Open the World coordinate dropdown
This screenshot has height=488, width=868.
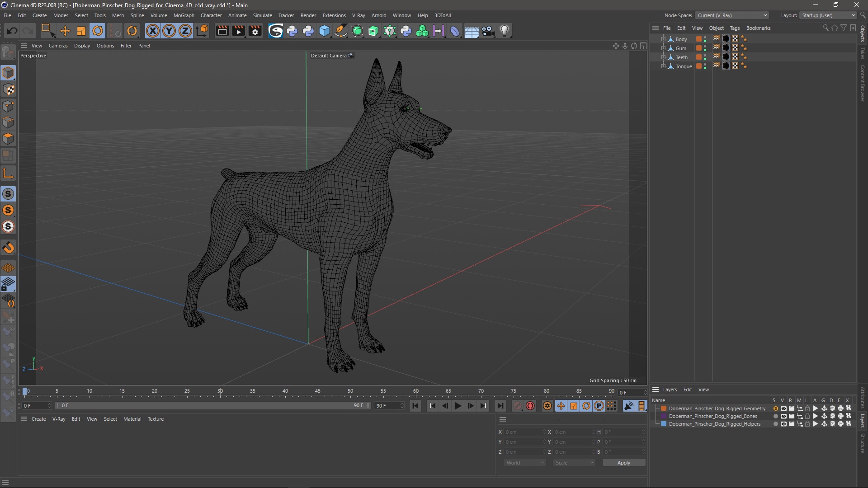(524, 462)
